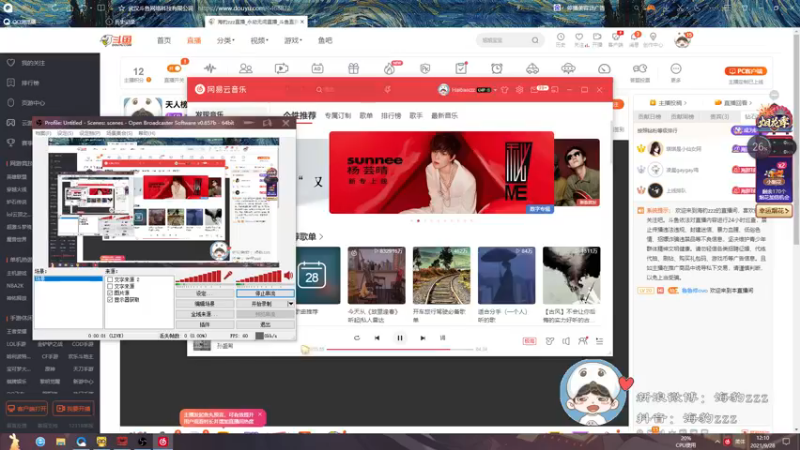Seek on the NetEase song progress bar
This screenshot has height=450, width=800.
click(400, 349)
